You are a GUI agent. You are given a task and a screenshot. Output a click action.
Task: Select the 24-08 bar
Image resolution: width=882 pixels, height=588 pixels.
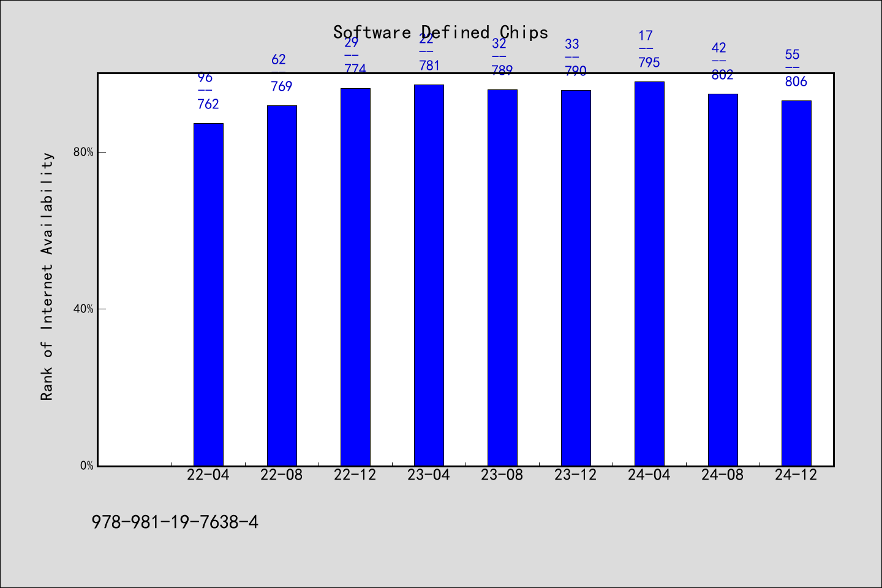tap(723, 280)
